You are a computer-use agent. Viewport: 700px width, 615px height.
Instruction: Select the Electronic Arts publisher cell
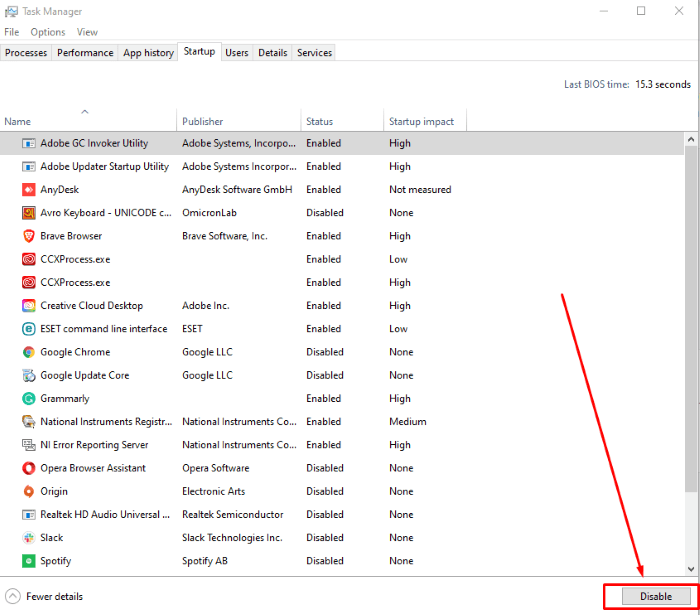point(213,491)
